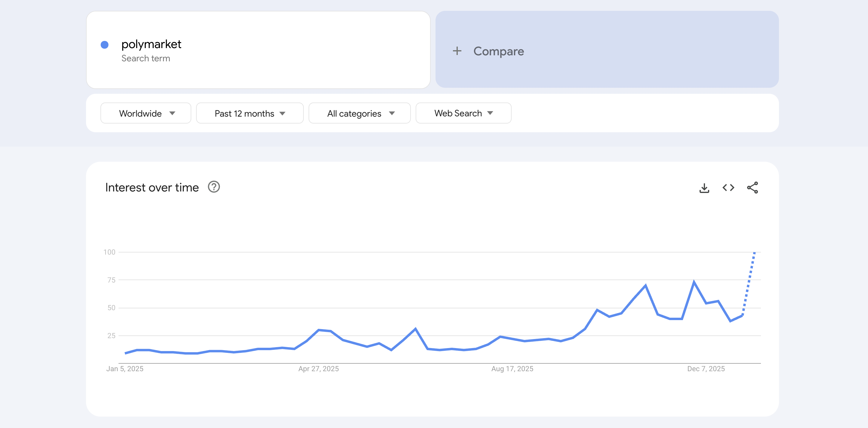Viewport: 868px width, 428px height.
Task: Open the Worldwide region dropdown
Action: tap(146, 113)
